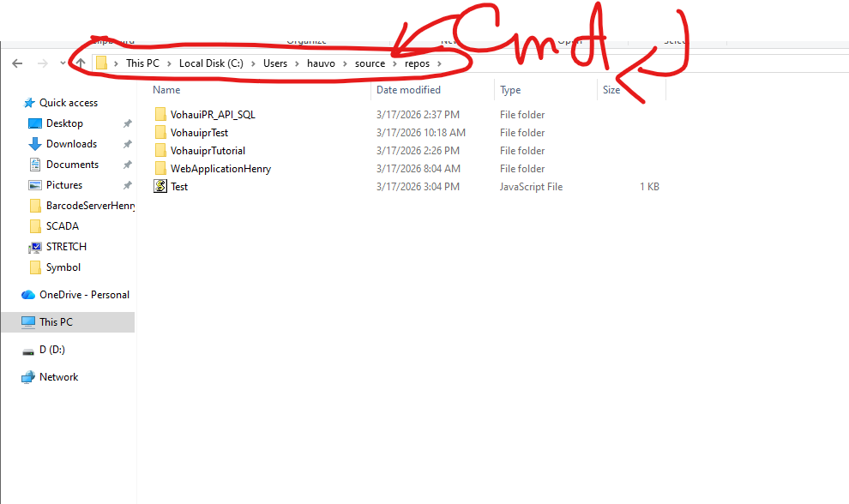Select the Quick access star icon

(29, 103)
